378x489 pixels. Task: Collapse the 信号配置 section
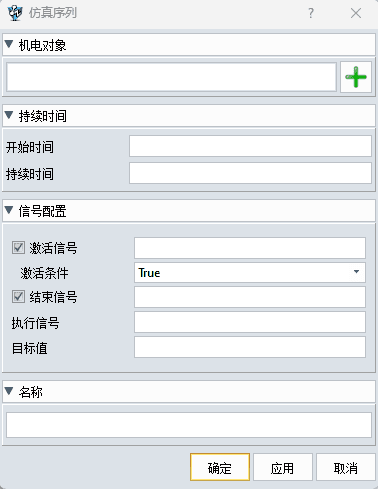[9, 210]
